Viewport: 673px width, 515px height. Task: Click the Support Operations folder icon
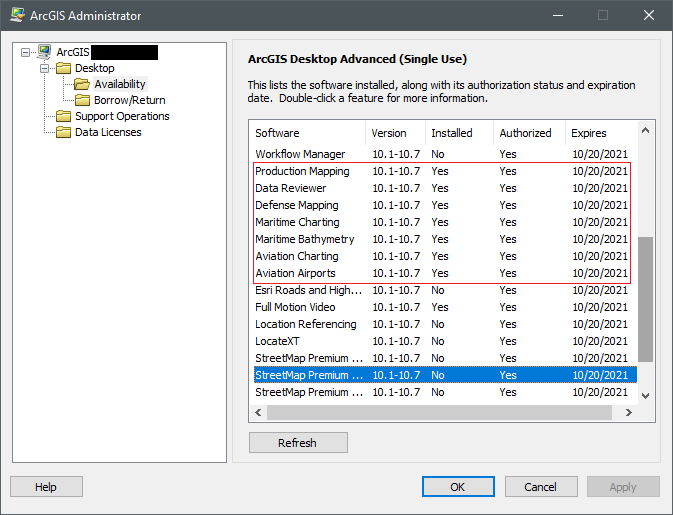pyautogui.click(x=64, y=116)
